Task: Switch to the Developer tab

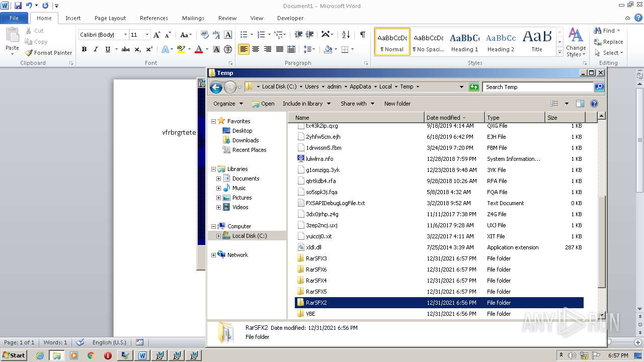Action: [290, 18]
